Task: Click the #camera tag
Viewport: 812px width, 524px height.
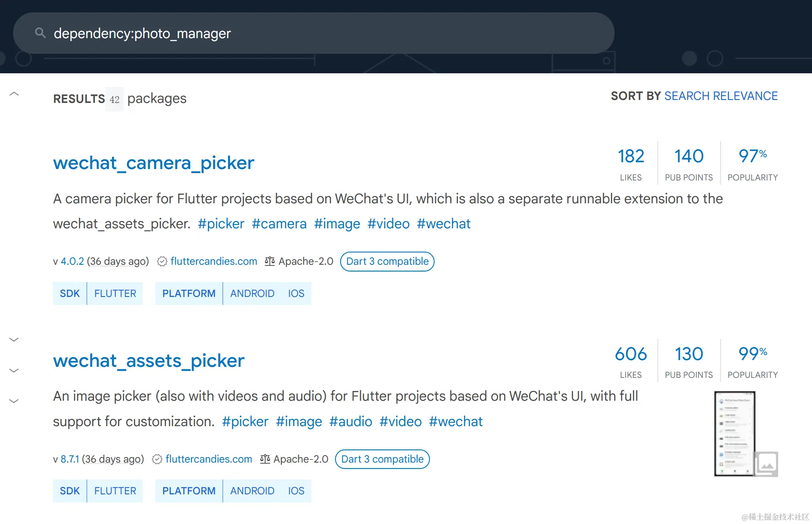Action: [x=279, y=224]
